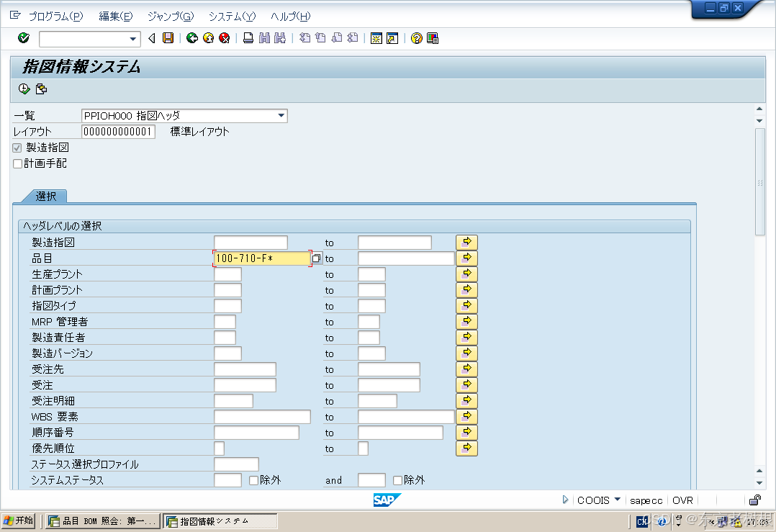Screen dimensions: 776x532
Task: Click the Create Shortcut icon
Action: pyautogui.click(x=392, y=38)
